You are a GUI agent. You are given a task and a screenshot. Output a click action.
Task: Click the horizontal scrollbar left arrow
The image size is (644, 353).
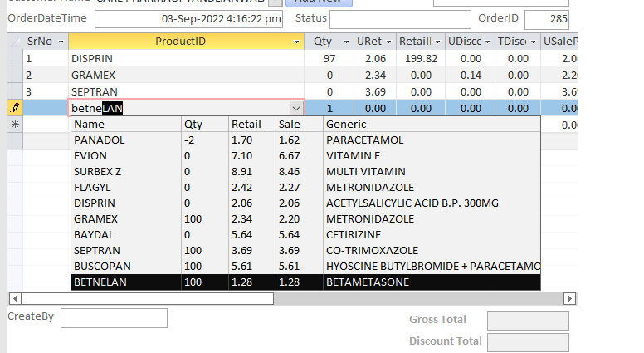coord(15,299)
